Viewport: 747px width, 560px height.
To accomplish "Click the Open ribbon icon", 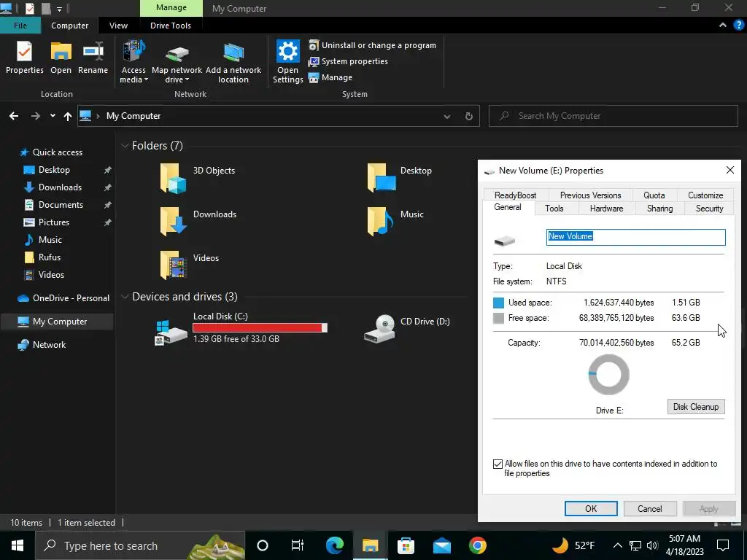I will click(x=61, y=58).
